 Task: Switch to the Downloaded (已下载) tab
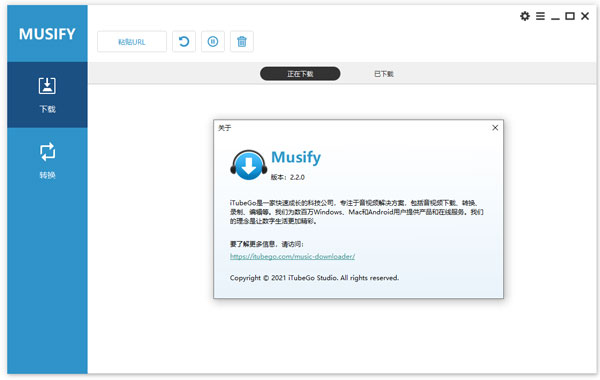[384, 74]
